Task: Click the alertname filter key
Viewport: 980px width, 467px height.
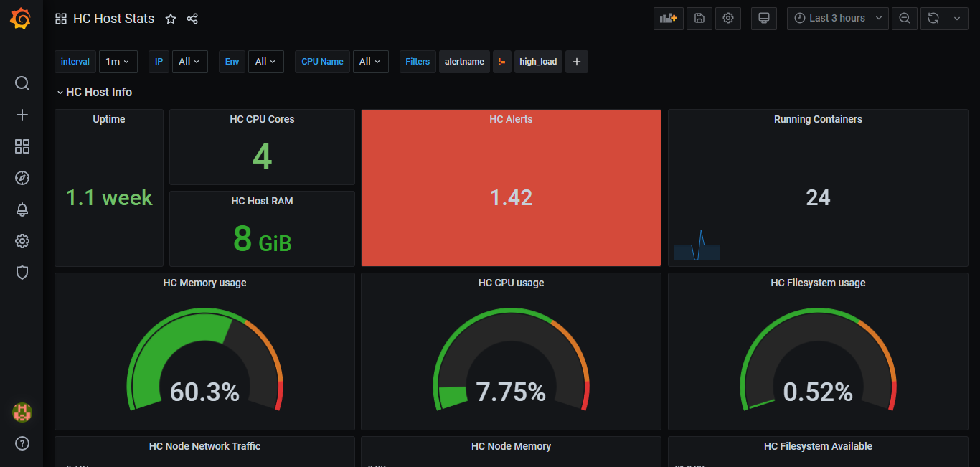Action: click(464, 62)
